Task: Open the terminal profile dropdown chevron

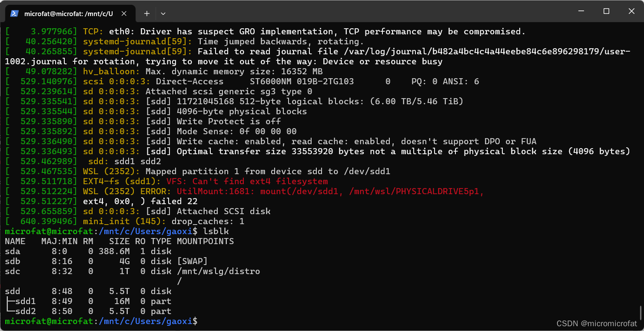Action: [163, 13]
